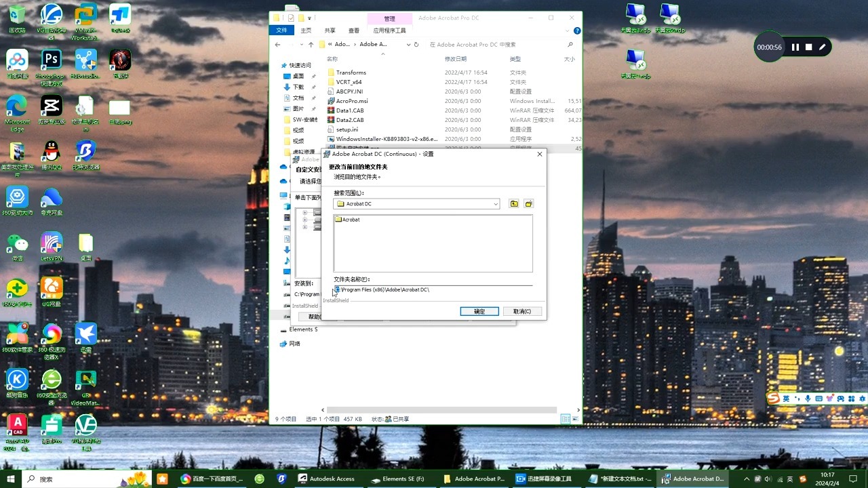The height and width of the screenshot is (488, 868).
Task: Switch to the 主页 ribbon tab
Action: pyautogui.click(x=306, y=30)
